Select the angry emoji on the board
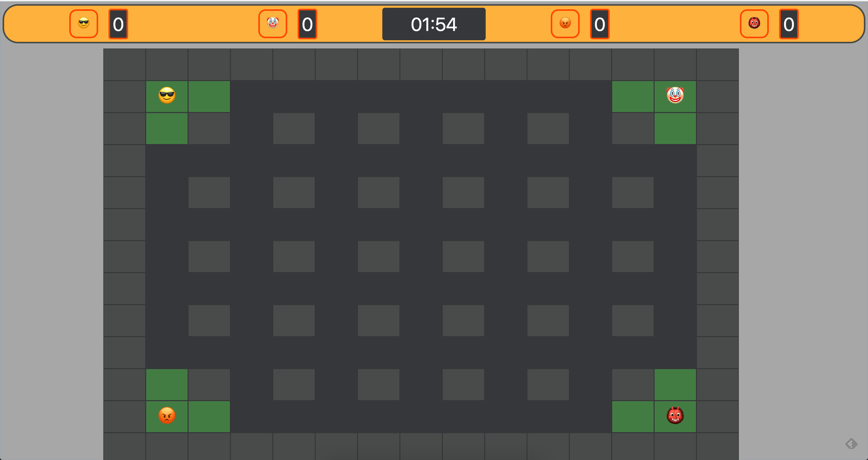The image size is (868, 460). pyautogui.click(x=167, y=416)
